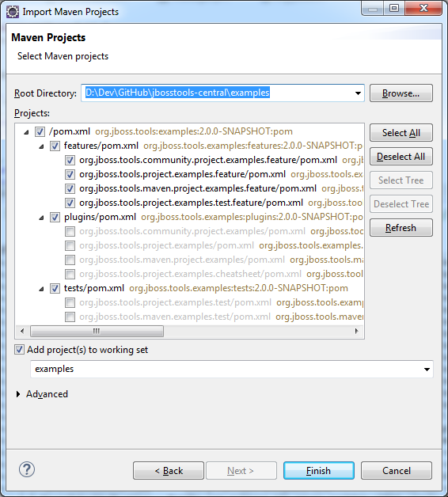Click the Browse... button
This screenshot has width=448, height=497.
click(x=401, y=93)
